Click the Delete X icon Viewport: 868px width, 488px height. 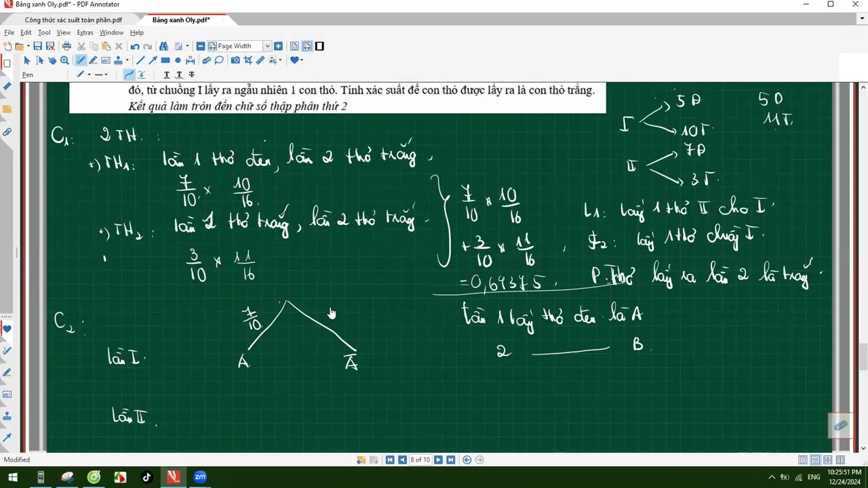point(119,46)
